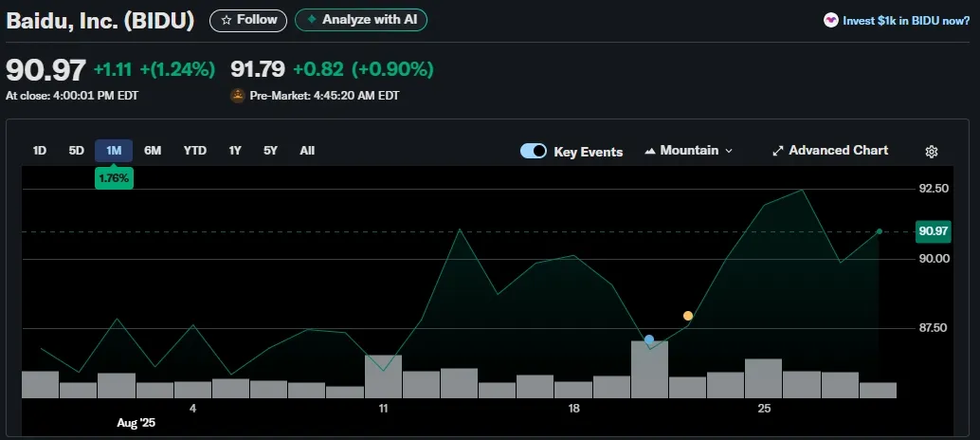Click the sparkle icon in Analyze with AI
The height and width of the screenshot is (440, 980).
(x=311, y=20)
